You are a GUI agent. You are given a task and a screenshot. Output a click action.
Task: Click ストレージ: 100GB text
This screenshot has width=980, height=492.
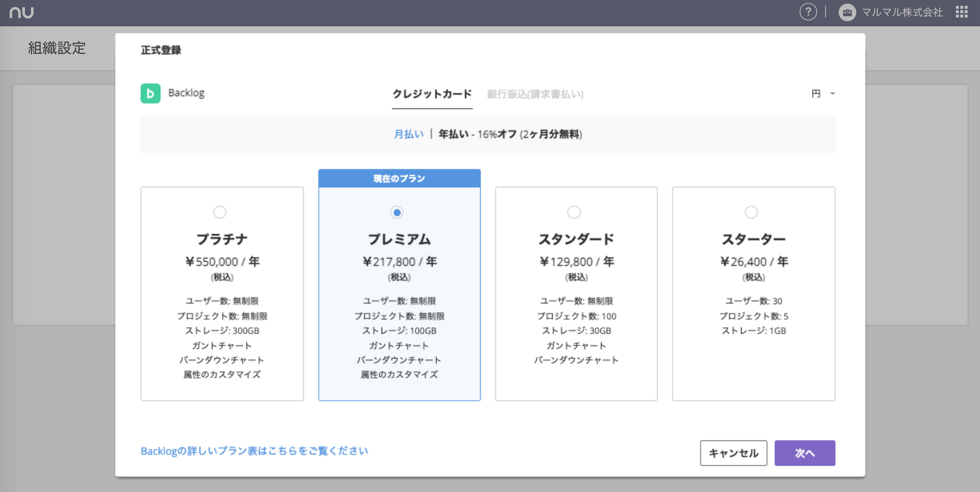[399, 330]
